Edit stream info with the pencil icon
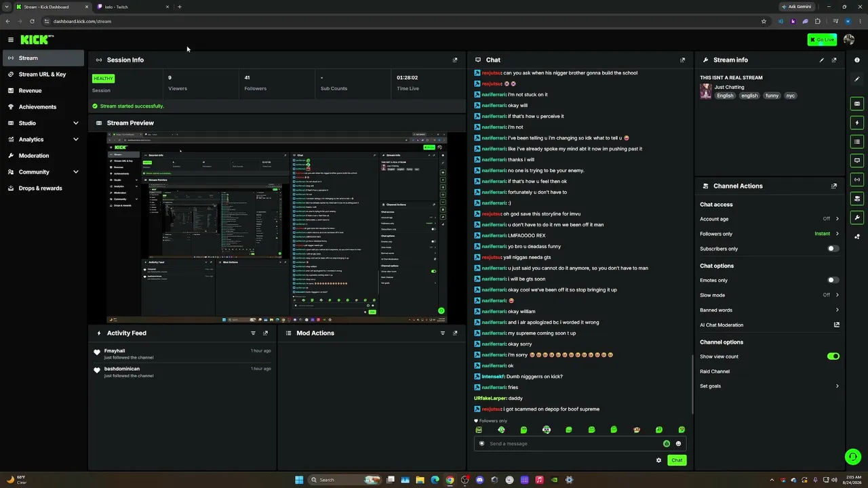Viewport: 868px width, 488px height. 822,60
